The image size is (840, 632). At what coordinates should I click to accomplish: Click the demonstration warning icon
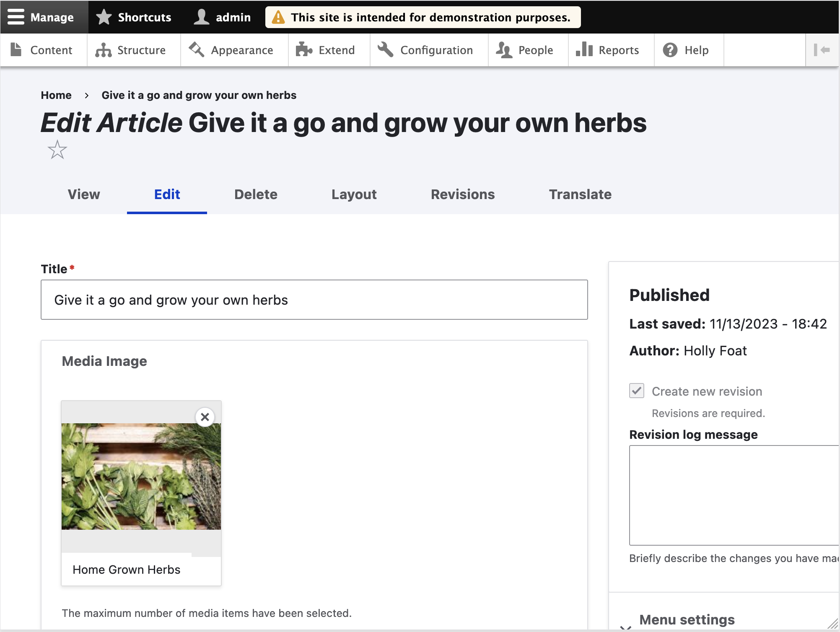pyautogui.click(x=278, y=17)
